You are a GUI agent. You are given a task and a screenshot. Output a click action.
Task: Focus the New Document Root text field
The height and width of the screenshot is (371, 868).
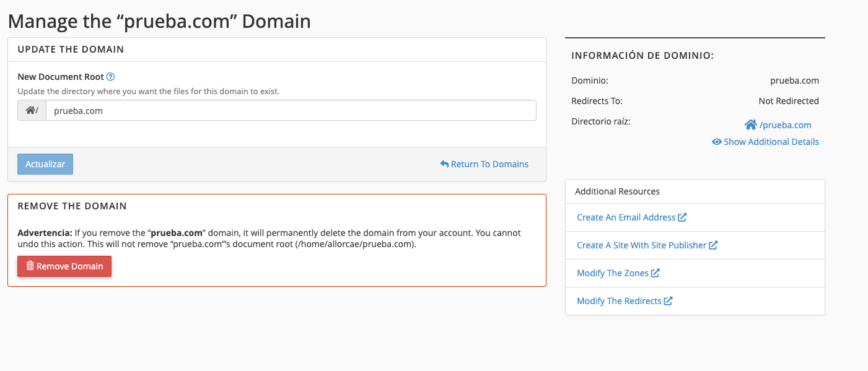[x=291, y=111]
